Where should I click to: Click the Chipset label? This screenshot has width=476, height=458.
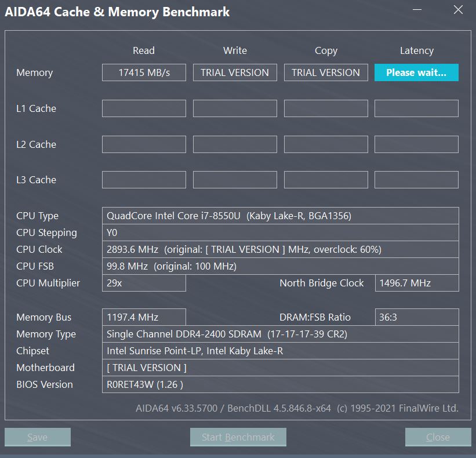click(x=32, y=351)
